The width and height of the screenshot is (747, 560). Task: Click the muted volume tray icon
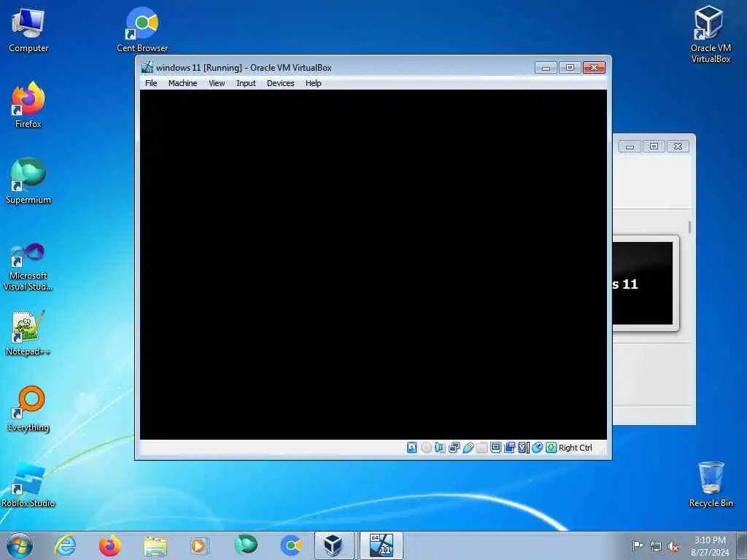(673, 546)
